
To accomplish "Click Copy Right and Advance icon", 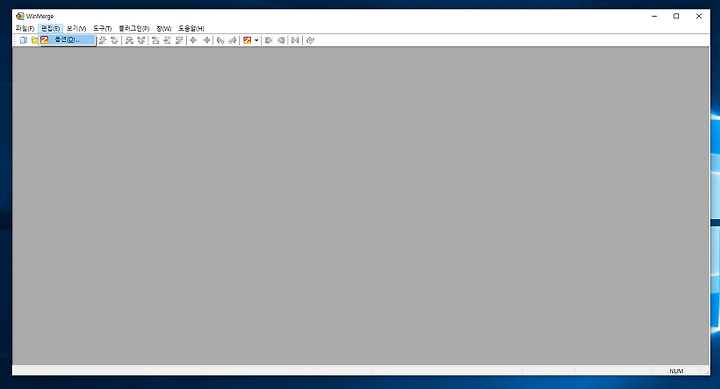I will click(220, 40).
